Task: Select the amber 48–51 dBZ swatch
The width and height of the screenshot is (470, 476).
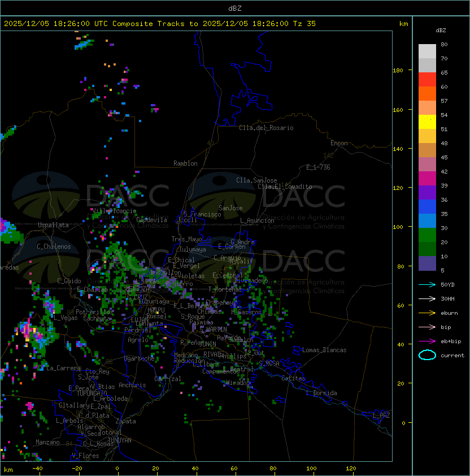Action: pos(427,136)
